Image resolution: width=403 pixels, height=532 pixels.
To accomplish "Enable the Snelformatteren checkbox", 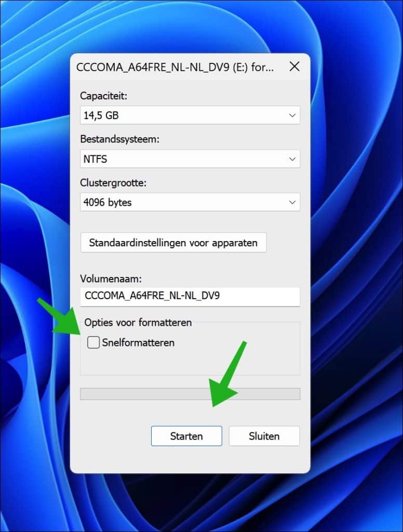I will [93, 342].
